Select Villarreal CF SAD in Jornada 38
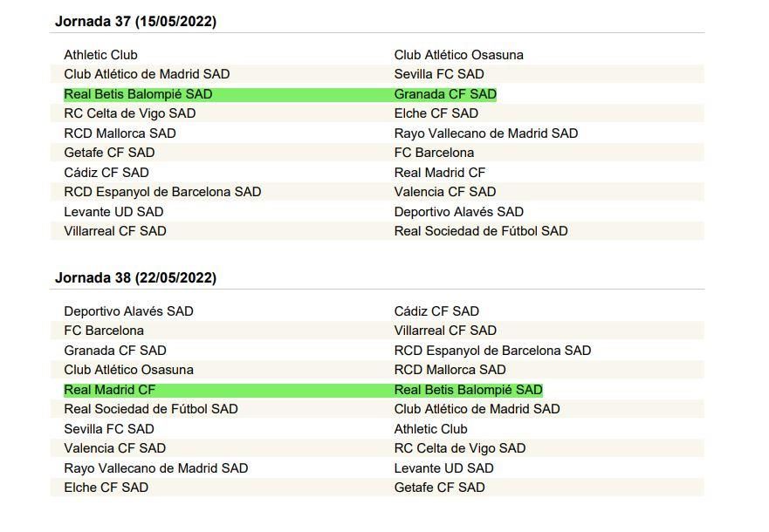Screen dimensions: 769x532 445,331
